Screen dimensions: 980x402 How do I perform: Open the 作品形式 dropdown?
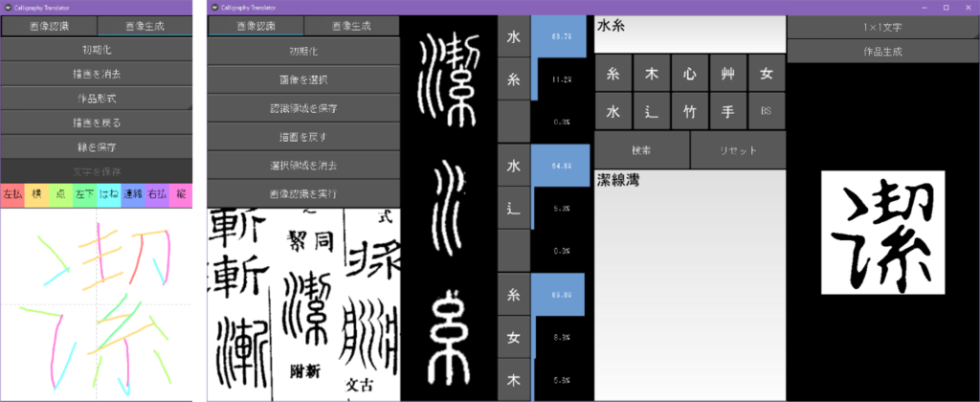click(97, 98)
